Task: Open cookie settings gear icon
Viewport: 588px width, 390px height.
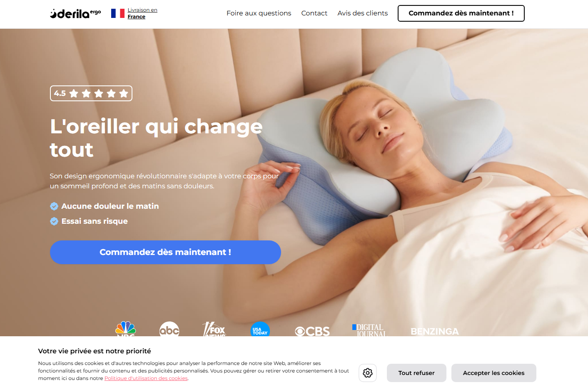Action: pos(368,373)
